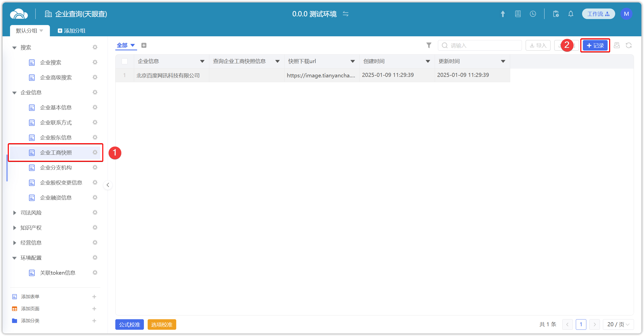
Task: Collapse sidebar with the left chevron
Action: tap(108, 185)
